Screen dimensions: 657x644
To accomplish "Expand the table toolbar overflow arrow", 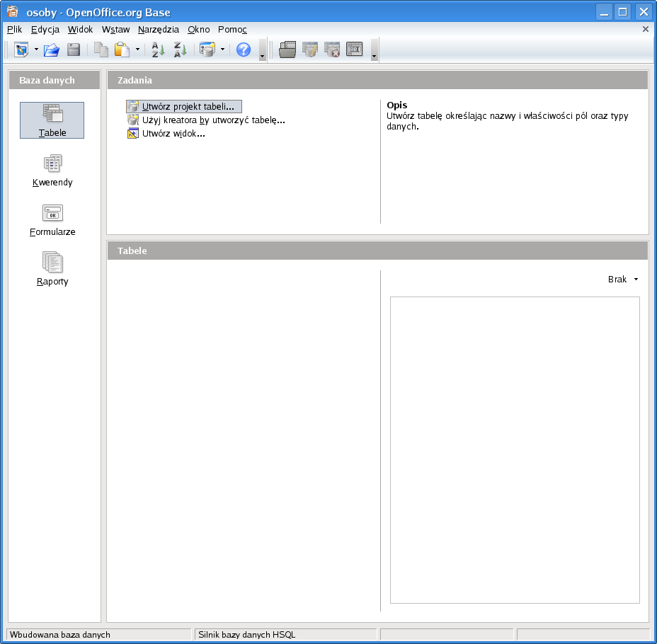I will pos(375,50).
